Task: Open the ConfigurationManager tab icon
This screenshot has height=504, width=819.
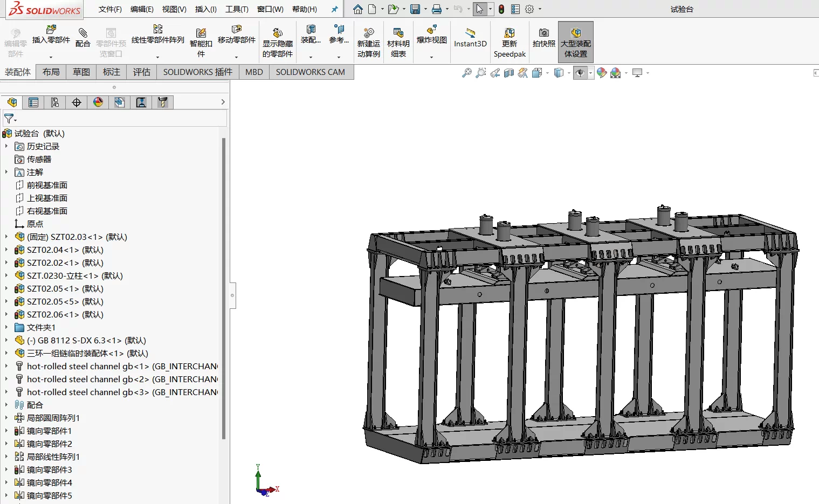Action: (x=55, y=102)
